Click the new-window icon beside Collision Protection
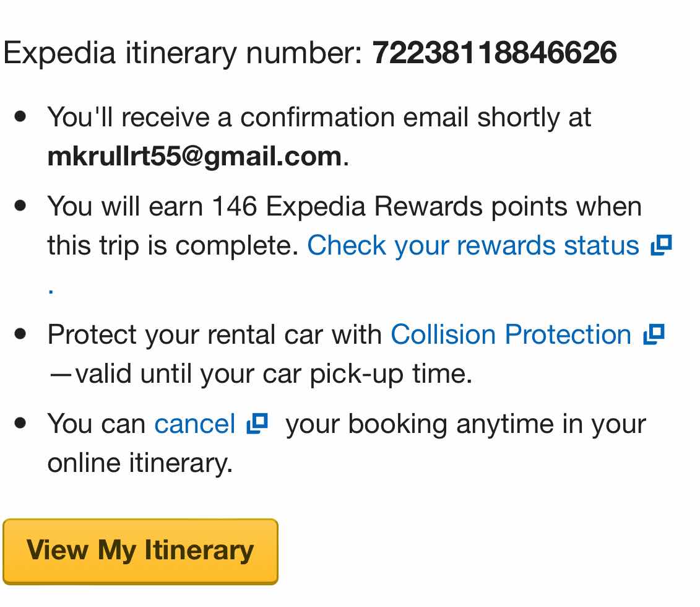The image size is (700, 607). (654, 334)
